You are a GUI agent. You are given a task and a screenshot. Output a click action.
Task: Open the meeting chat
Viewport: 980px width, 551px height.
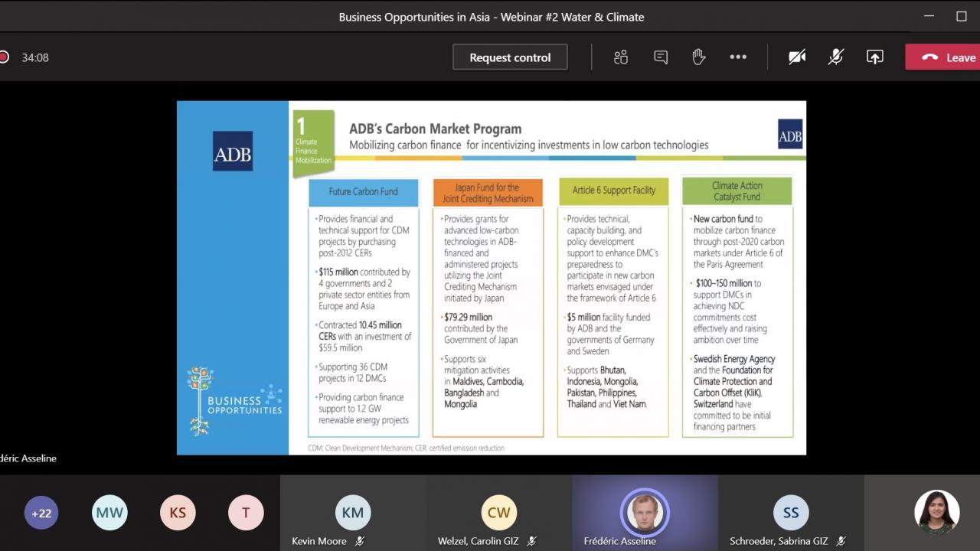click(661, 57)
